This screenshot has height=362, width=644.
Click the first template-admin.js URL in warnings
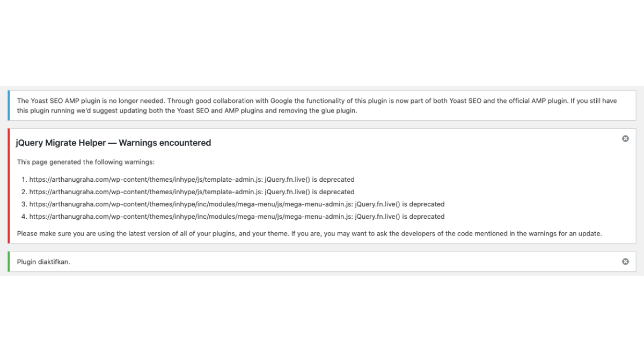tap(145, 180)
